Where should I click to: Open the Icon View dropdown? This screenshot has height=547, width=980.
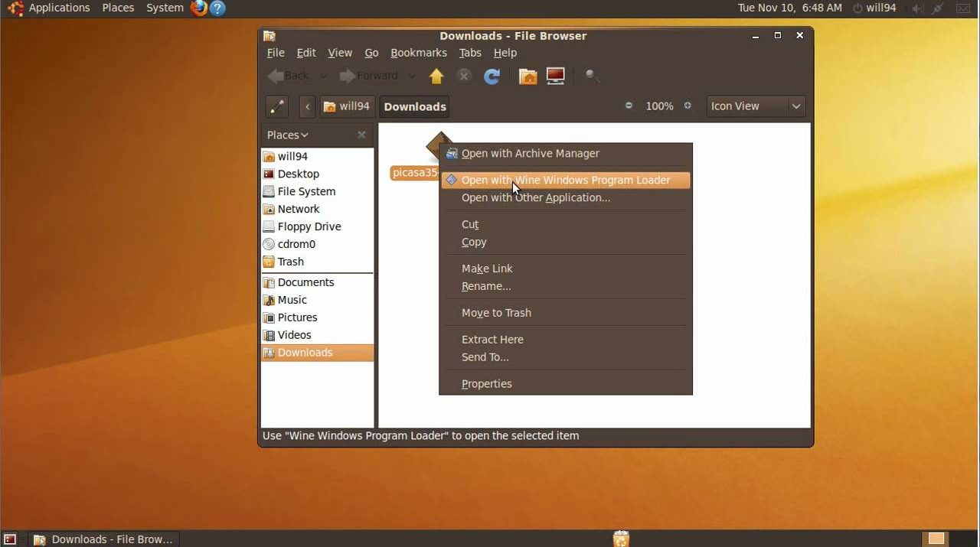pyautogui.click(x=755, y=106)
